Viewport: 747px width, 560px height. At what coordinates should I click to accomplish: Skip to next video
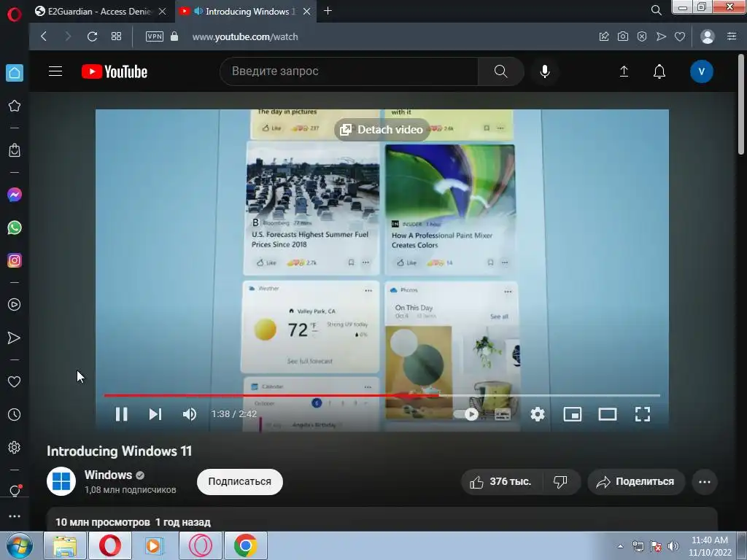155,414
